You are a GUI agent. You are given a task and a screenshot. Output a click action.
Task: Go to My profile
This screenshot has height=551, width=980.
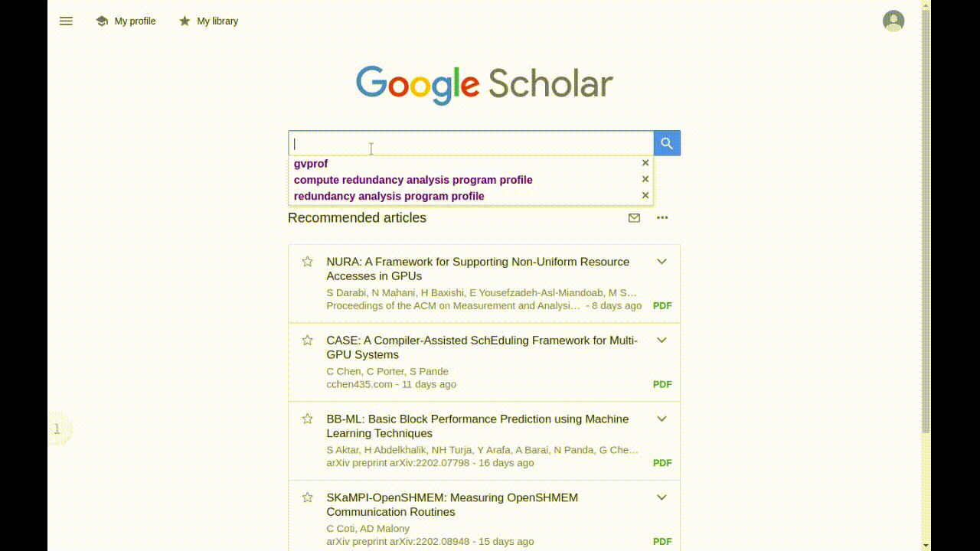(126, 21)
